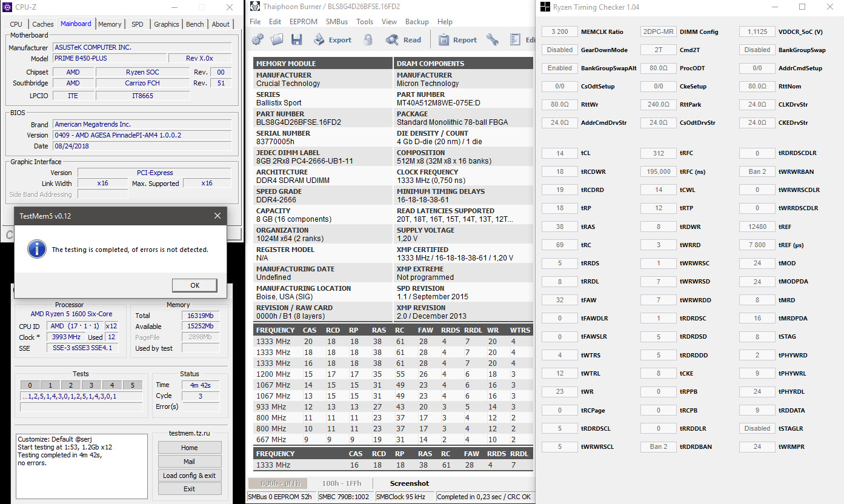Click the tCL value field showing 14
844x504 pixels.
point(559,153)
